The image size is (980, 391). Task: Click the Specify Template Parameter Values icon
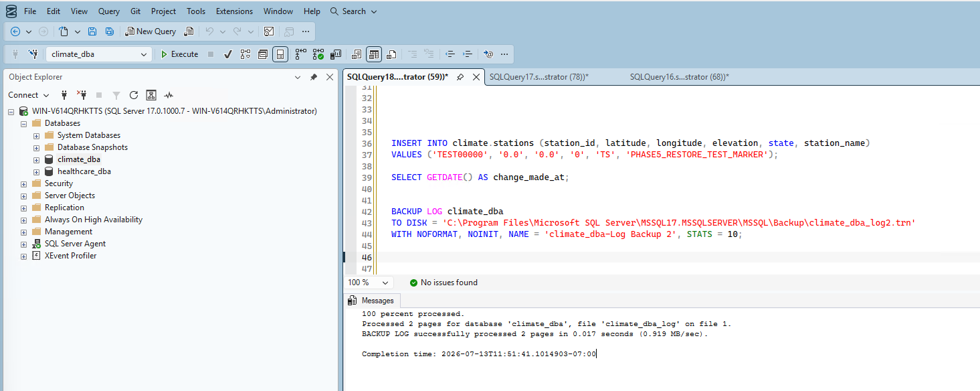pyautogui.click(x=488, y=54)
